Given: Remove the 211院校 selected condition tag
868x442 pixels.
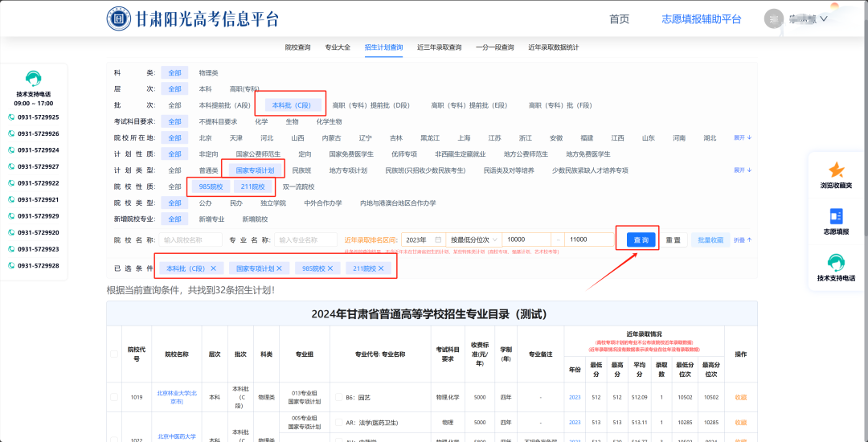Looking at the screenshot, I should tap(382, 268).
